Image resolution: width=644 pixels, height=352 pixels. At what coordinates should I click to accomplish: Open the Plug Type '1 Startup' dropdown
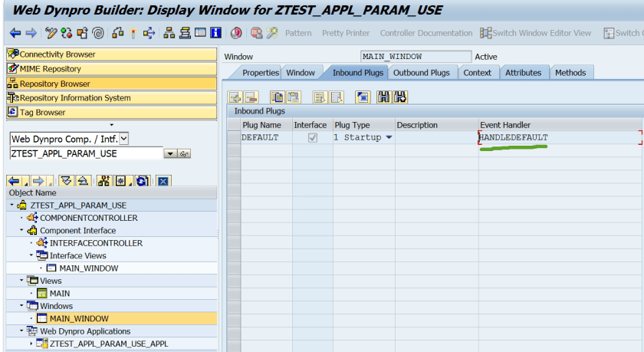tap(389, 137)
